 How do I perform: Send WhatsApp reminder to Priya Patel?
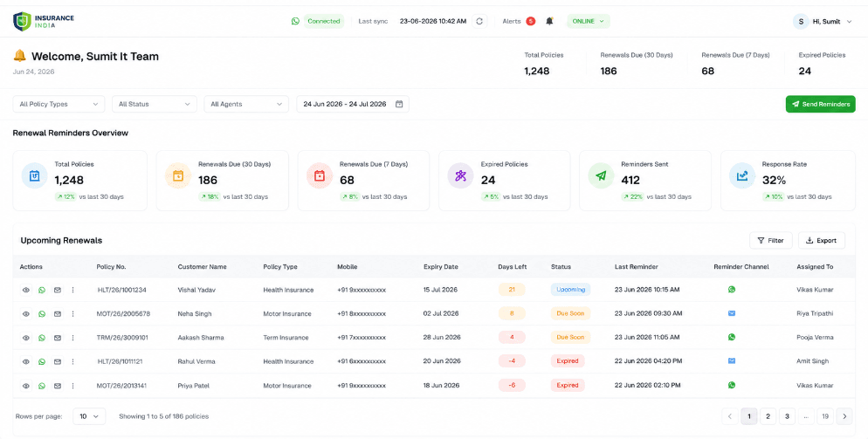[x=42, y=386]
